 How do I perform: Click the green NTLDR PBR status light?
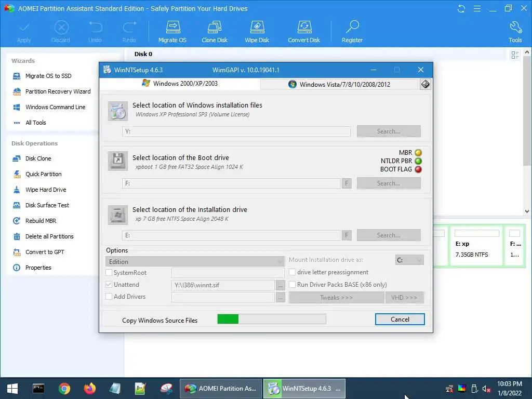pos(418,161)
